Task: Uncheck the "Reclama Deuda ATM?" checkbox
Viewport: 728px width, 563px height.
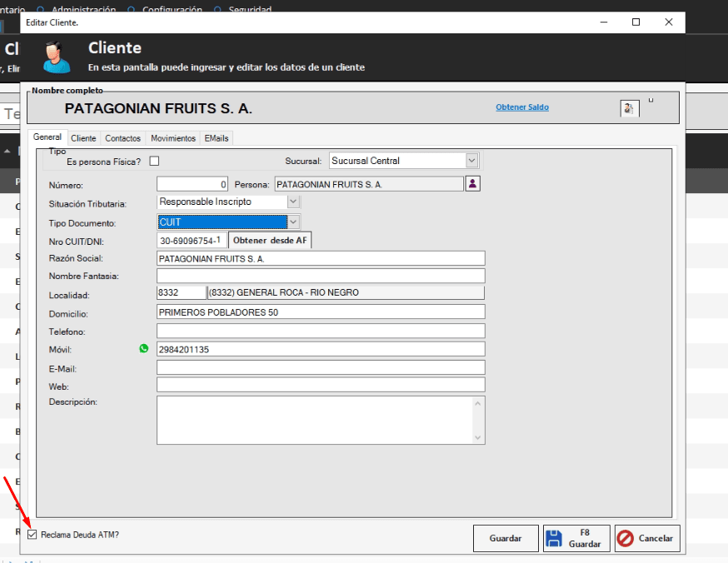Action: point(32,535)
